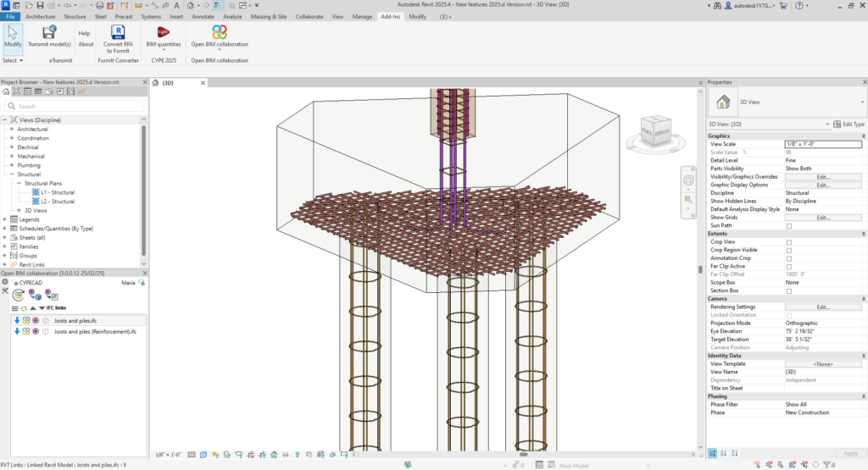
Task: Click the Open BIM collaboration ribbon icon
Action: pyautogui.click(x=220, y=32)
